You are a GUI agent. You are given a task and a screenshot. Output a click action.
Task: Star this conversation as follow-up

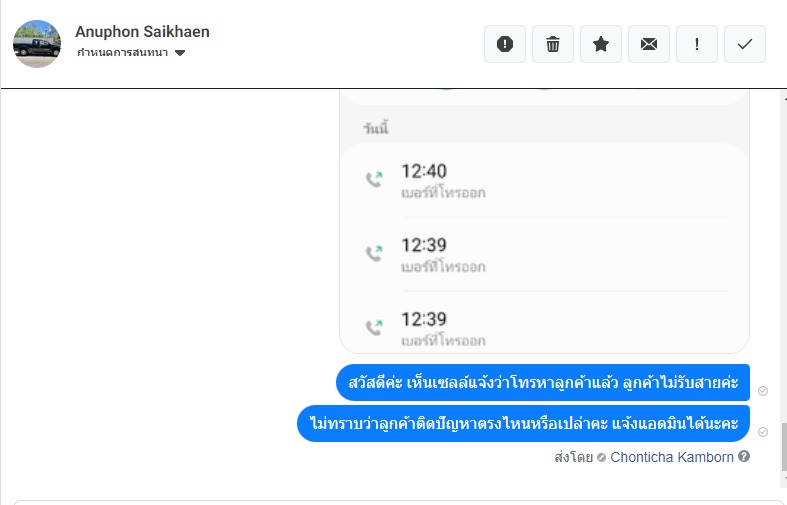pyautogui.click(x=601, y=44)
